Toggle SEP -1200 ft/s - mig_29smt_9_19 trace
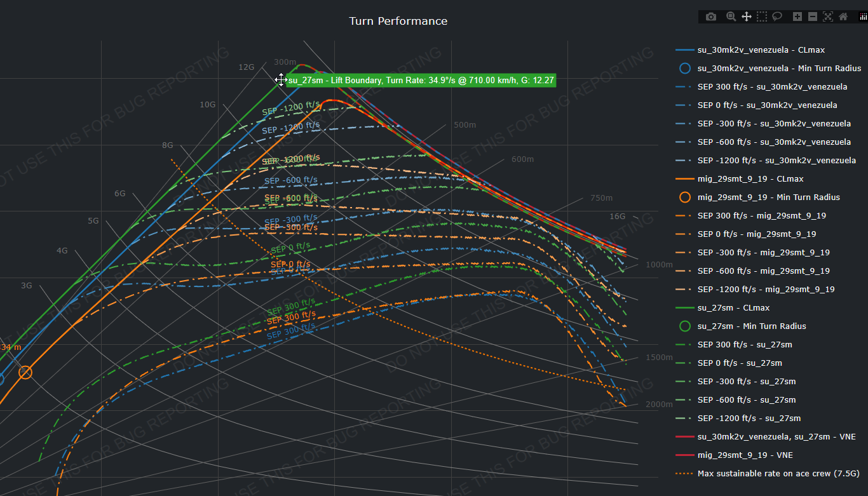The height and width of the screenshot is (496, 868). click(766, 290)
